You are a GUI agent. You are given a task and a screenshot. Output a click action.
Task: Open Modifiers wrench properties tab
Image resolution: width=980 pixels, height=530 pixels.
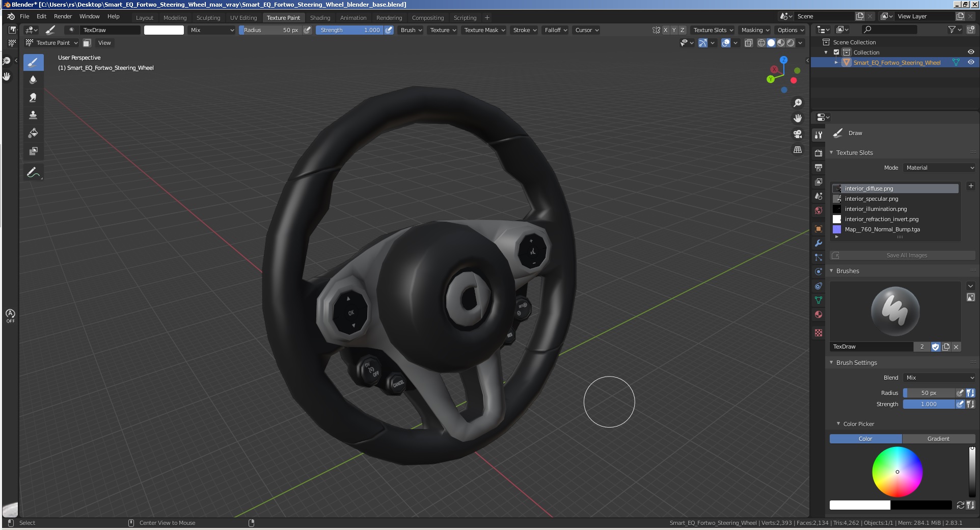pos(819,243)
